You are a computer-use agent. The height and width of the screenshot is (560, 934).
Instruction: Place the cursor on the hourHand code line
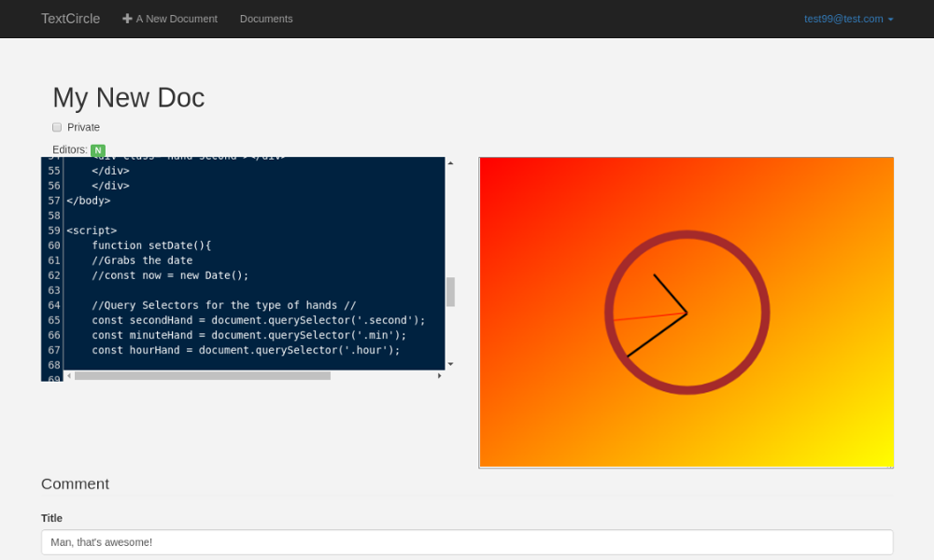point(245,350)
